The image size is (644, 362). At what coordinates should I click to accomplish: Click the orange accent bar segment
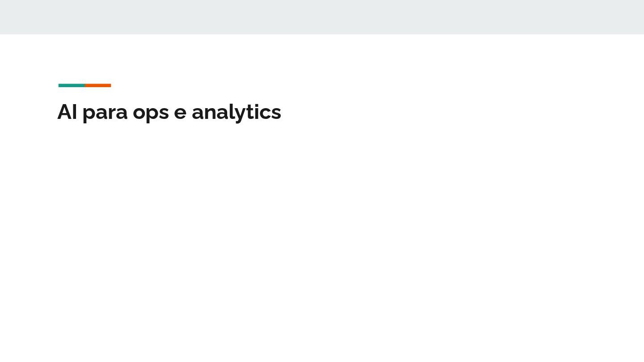98,85
